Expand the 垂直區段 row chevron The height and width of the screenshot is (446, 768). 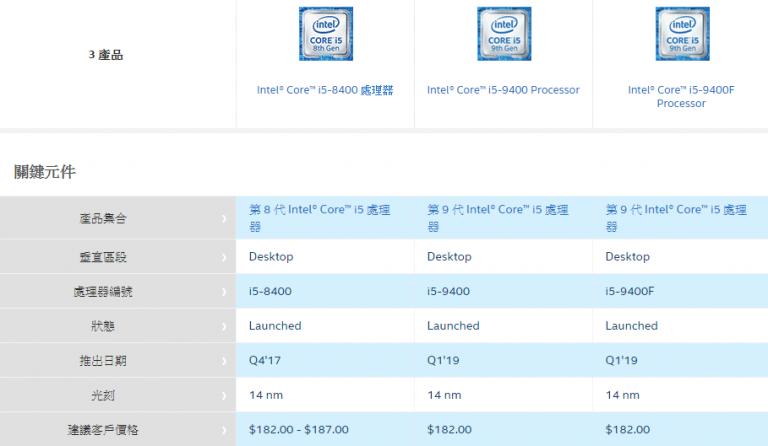click(x=224, y=257)
